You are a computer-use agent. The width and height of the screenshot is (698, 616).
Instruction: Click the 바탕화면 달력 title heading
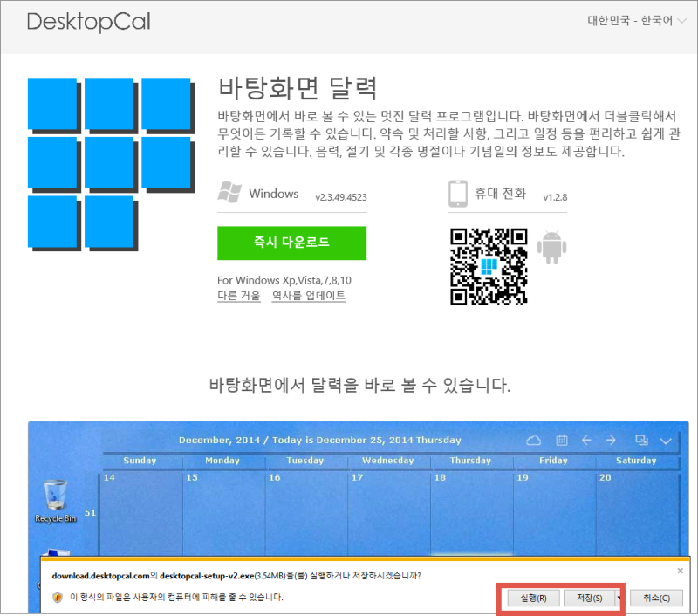tap(298, 88)
